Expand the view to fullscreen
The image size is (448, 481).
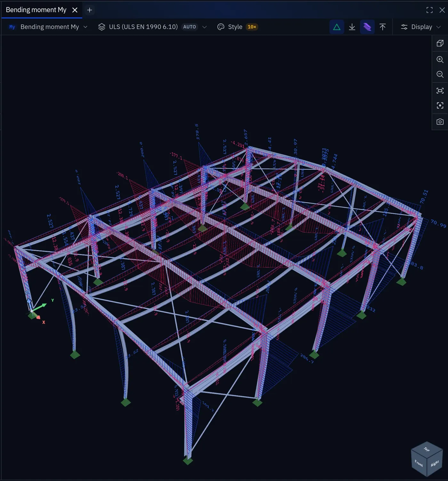(x=429, y=10)
